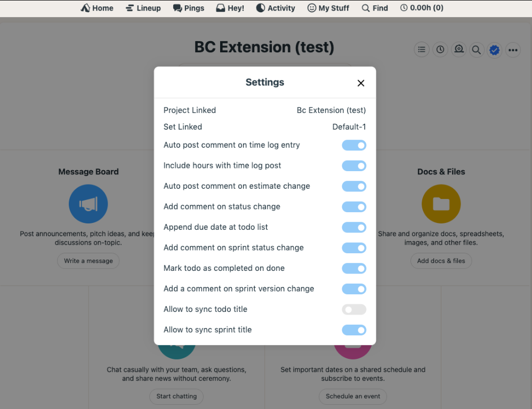The width and height of the screenshot is (532, 409).
Task: Open the list view icon in project toolbar
Action: click(422, 50)
